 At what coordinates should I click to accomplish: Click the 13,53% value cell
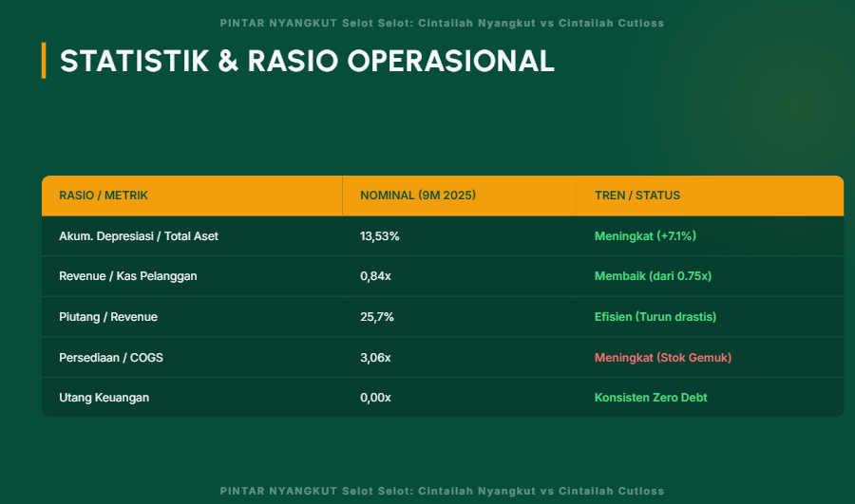coord(380,236)
